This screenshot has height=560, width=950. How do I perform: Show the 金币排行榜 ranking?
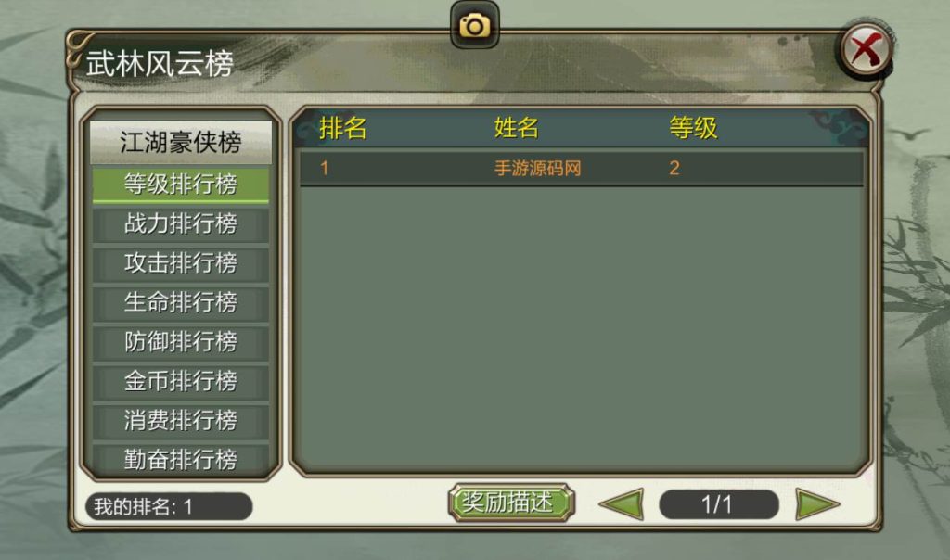(x=181, y=381)
